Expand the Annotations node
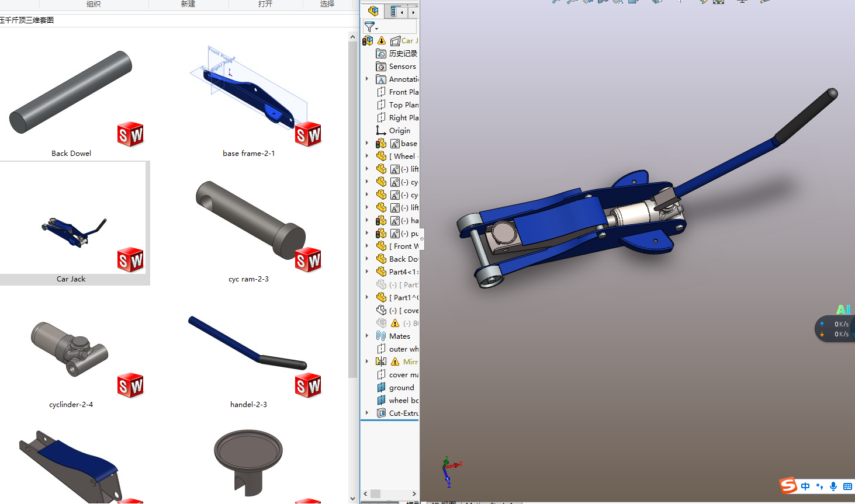The height and width of the screenshot is (504, 855). [x=367, y=79]
